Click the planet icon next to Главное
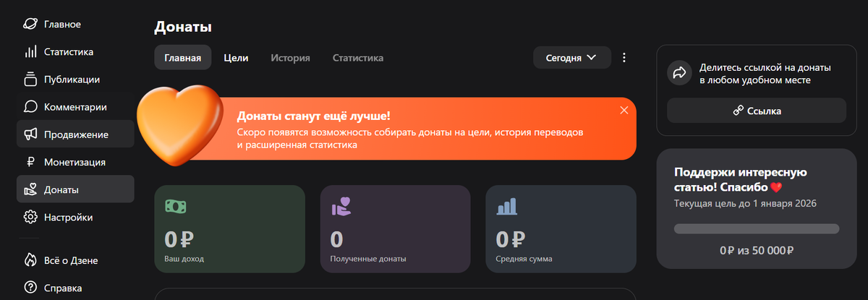Viewport: 868px width, 300px height. pyautogui.click(x=30, y=25)
